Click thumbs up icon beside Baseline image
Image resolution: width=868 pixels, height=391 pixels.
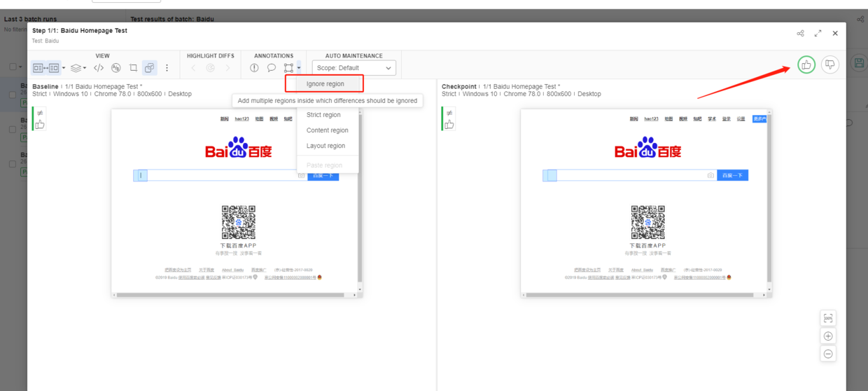(40, 124)
